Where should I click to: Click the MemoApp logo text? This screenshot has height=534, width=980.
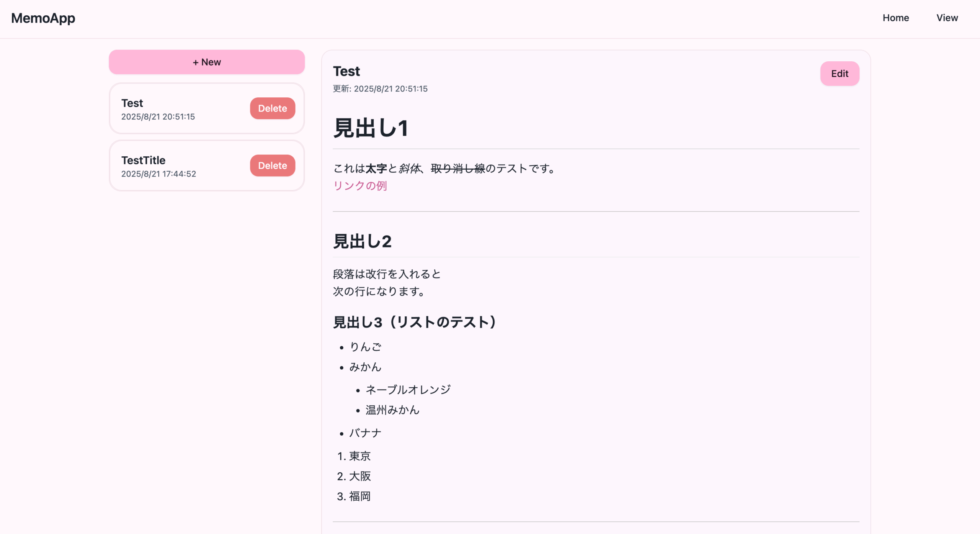click(x=43, y=18)
